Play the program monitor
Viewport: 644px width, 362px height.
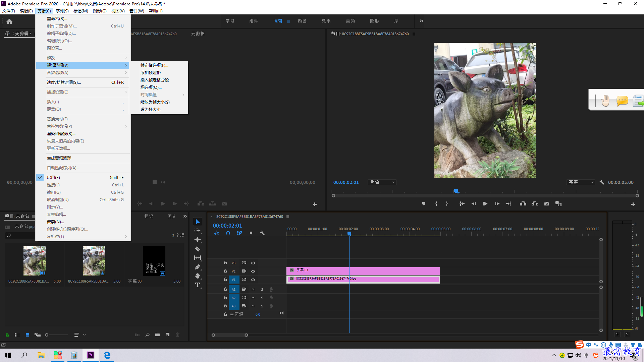point(485,204)
